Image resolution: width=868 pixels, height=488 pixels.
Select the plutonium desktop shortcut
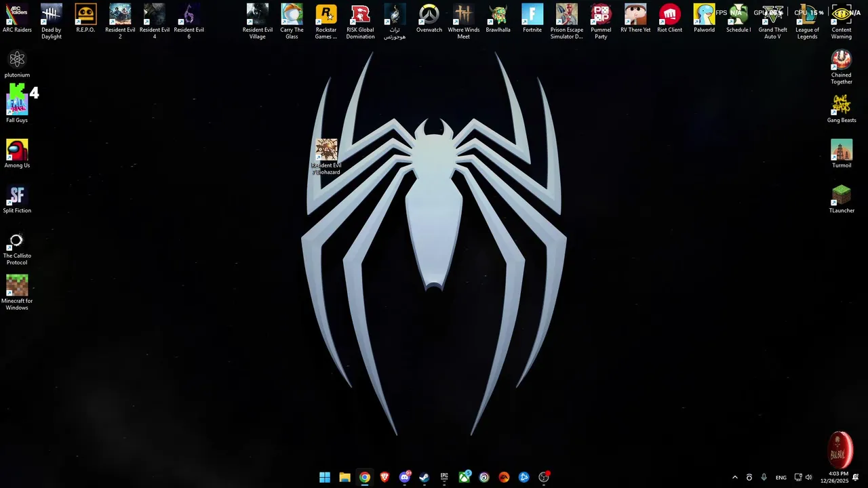pos(17,64)
